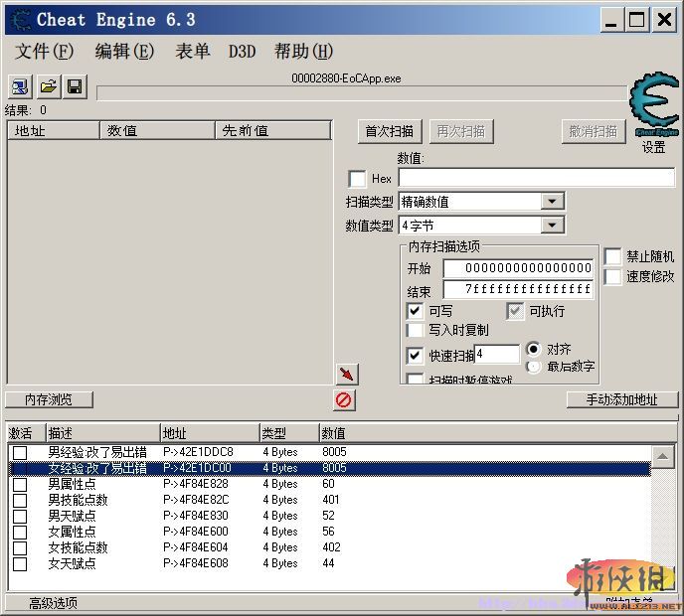Click the 00002880-EoCApp.exe process label
Viewport: 684px width, 616px height.
346,78
